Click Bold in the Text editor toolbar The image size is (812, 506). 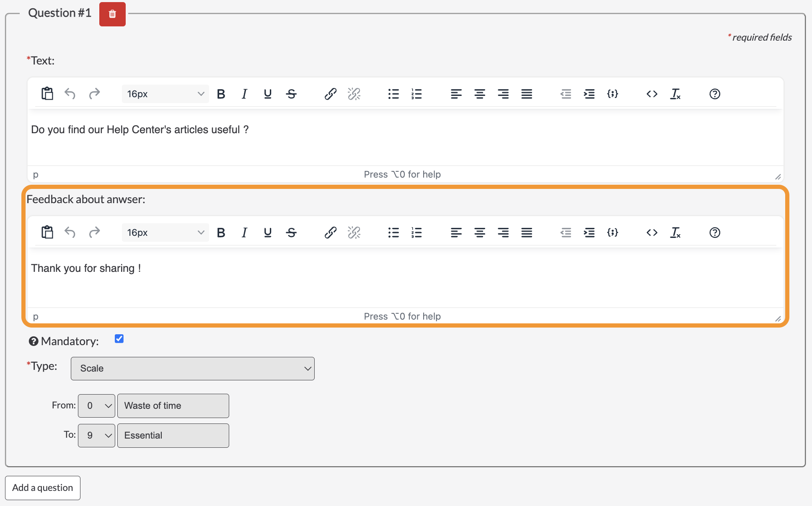[x=221, y=94]
